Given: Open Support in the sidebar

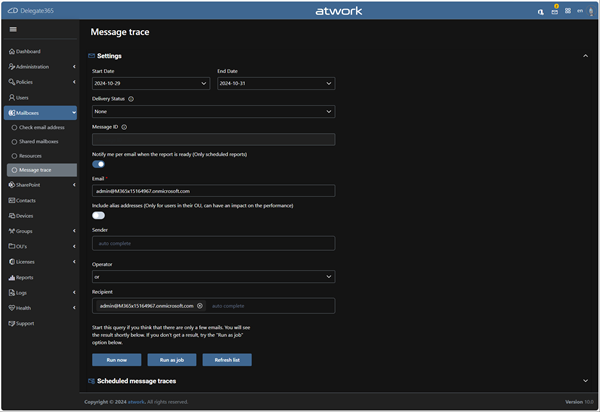Looking at the screenshot, I should (21, 323).
